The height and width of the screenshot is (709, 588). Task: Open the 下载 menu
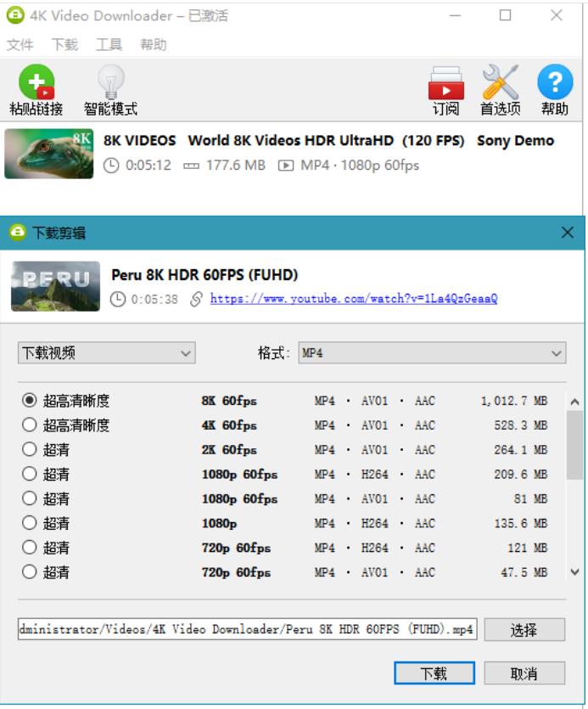pyautogui.click(x=64, y=44)
